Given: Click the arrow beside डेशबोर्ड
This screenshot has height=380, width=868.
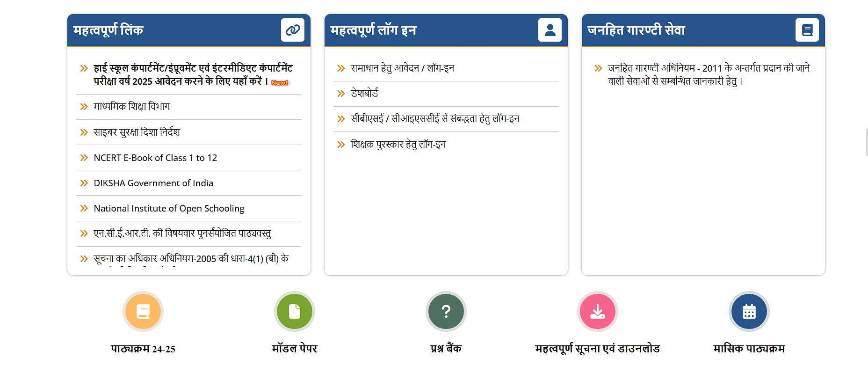Looking at the screenshot, I should coord(341,94).
